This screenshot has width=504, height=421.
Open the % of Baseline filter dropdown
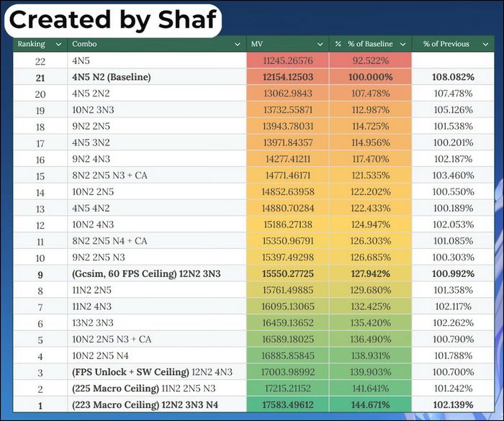[402, 45]
